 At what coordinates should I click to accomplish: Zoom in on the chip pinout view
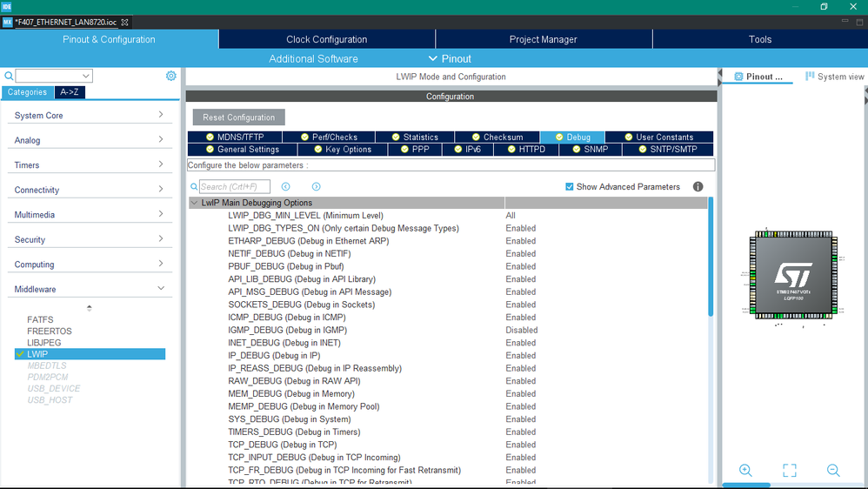[745, 470]
